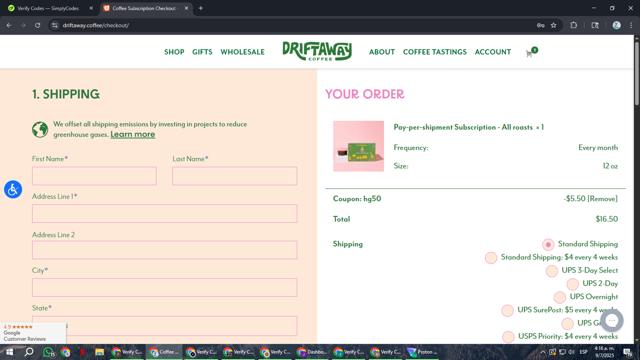Select UPS SurePost $5 option
This screenshot has height=360, width=640.
pos(507,311)
